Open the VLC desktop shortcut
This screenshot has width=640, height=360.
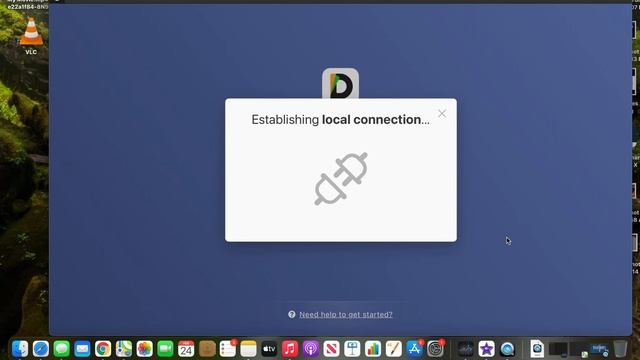[31, 36]
